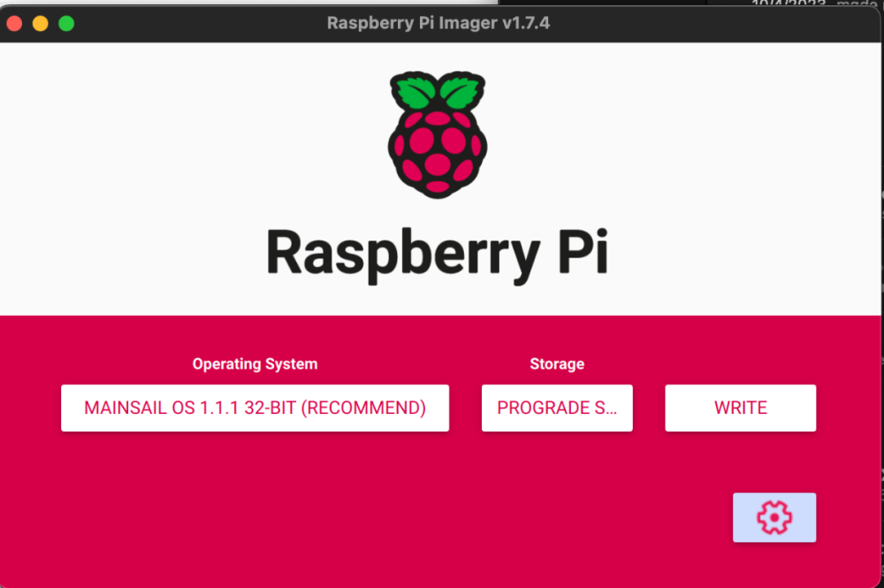884x588 pixels.
Task: Open advanced options with gear icon
Action: (x=774, y=517)
